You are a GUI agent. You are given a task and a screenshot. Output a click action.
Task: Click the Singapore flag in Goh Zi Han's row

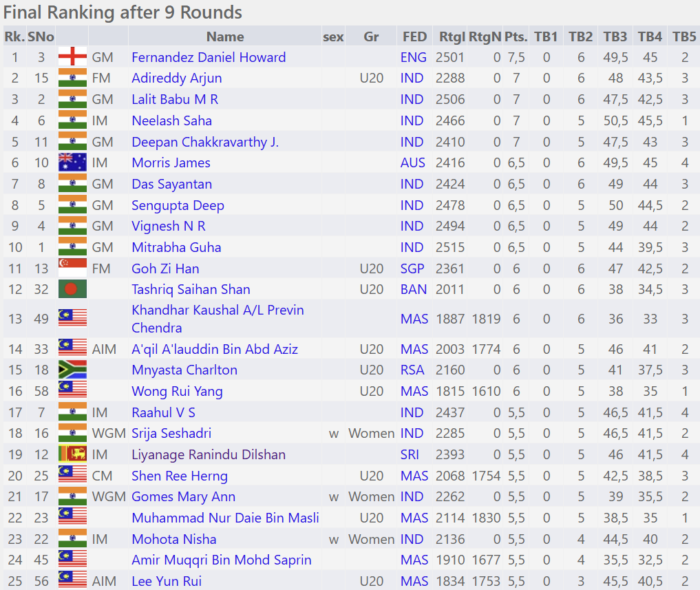[72, 268]
